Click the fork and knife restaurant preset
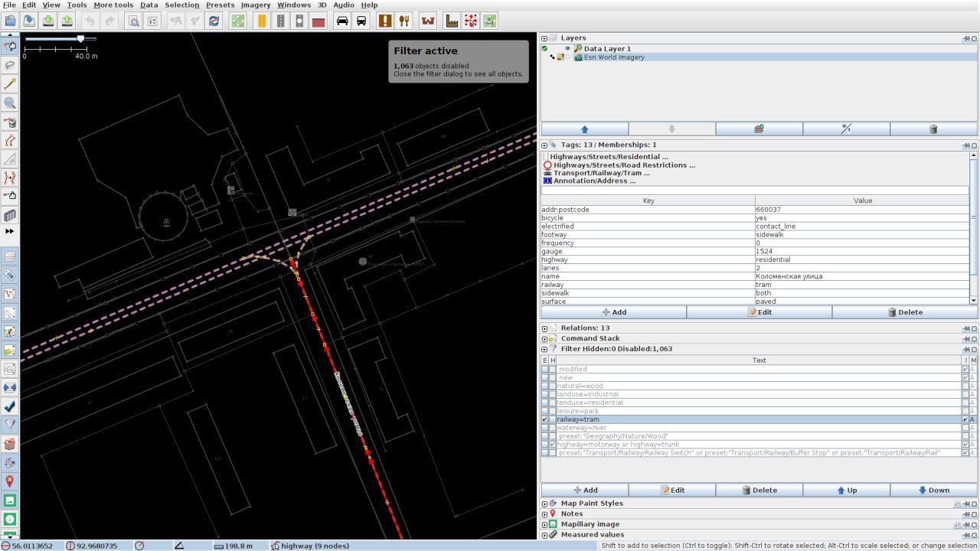This screenshot has height=551, width=980. point(404,21)
